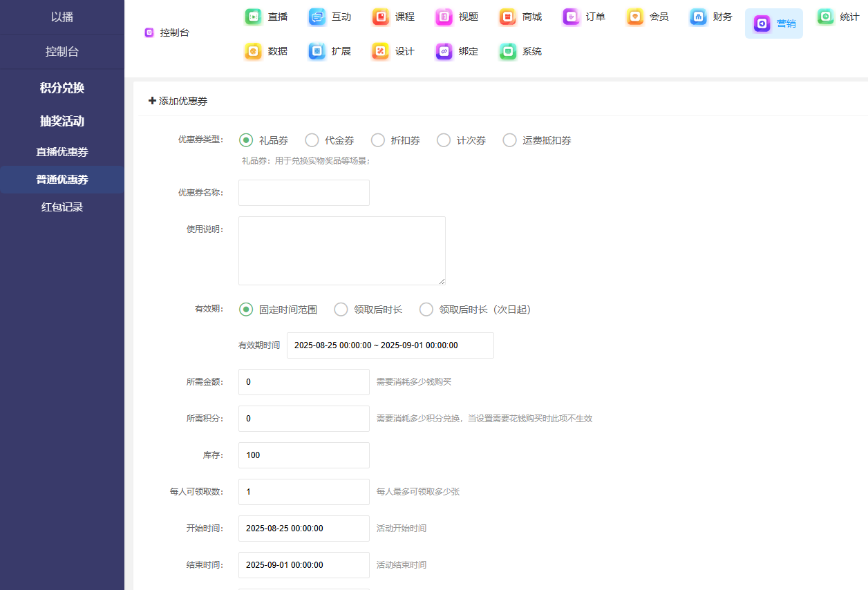Choose the 运费抵扣券 radio option
This screenshot has height=590, width=868.
(x=510, y=140)
